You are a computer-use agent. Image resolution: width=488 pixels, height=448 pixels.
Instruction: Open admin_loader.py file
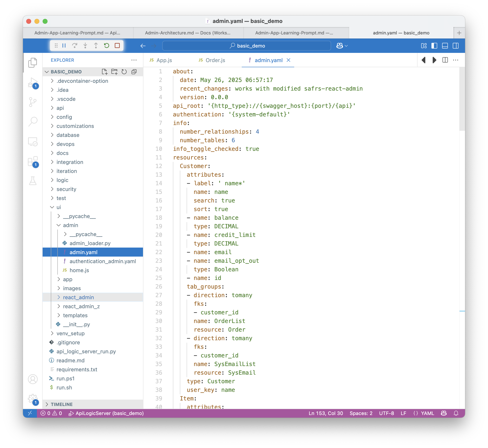click(90, 243)
